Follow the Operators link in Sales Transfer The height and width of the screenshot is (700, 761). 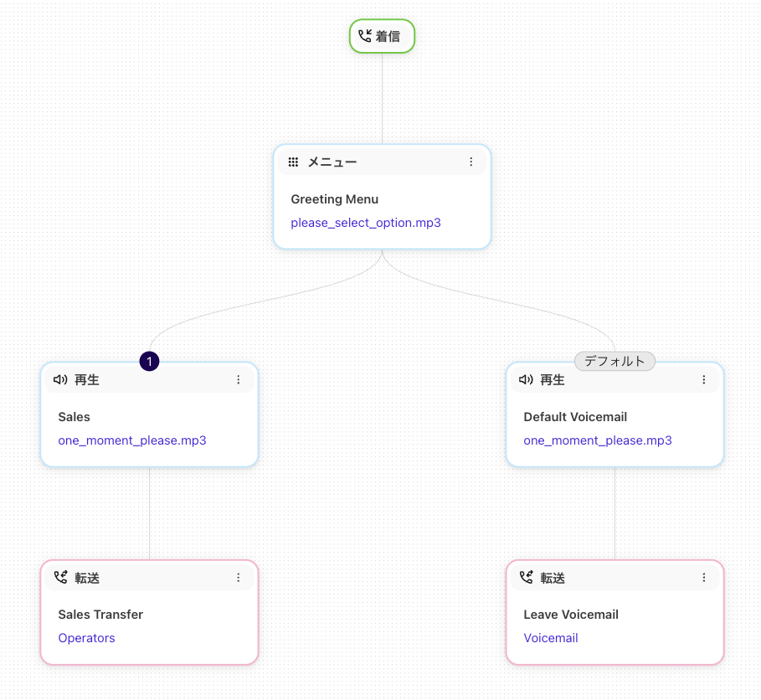[86, 638]
